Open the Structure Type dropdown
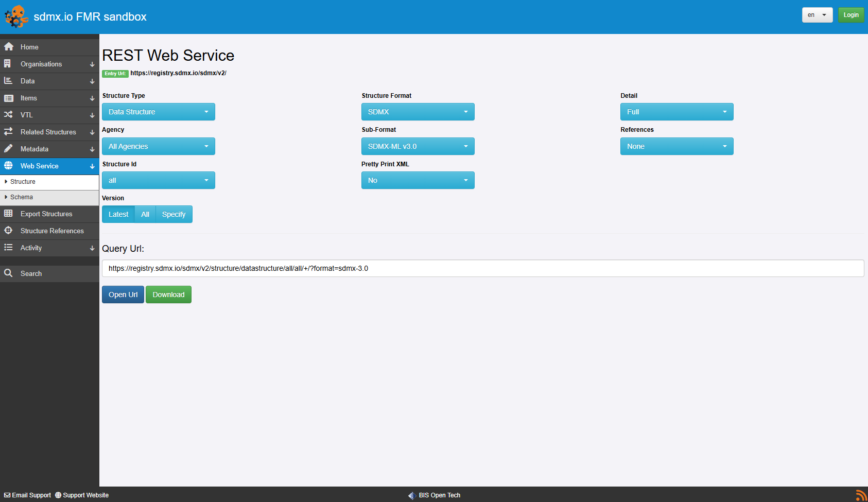 point(159,112)
